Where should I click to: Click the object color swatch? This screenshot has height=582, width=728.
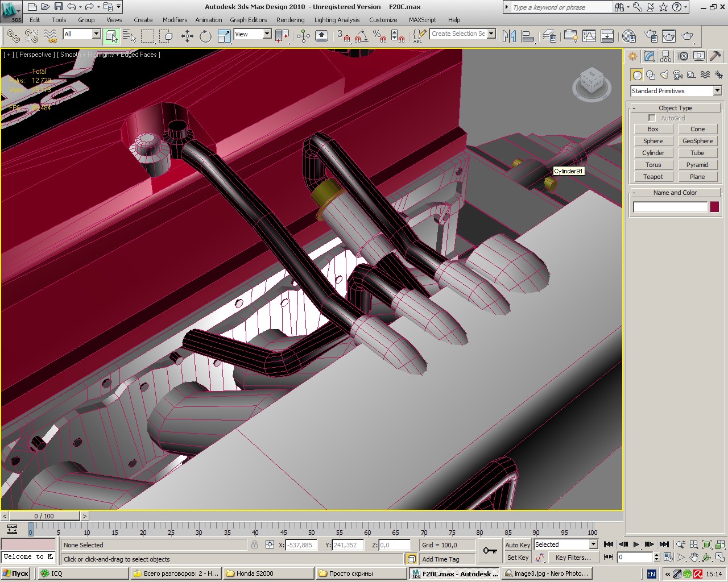[x=714, y=207]
